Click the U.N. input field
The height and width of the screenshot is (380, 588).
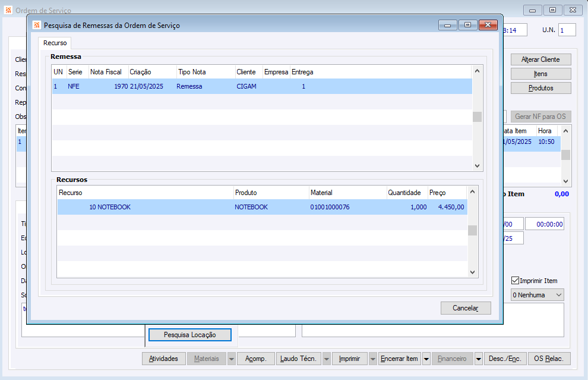pyautogui.click(x=567, y=30)
